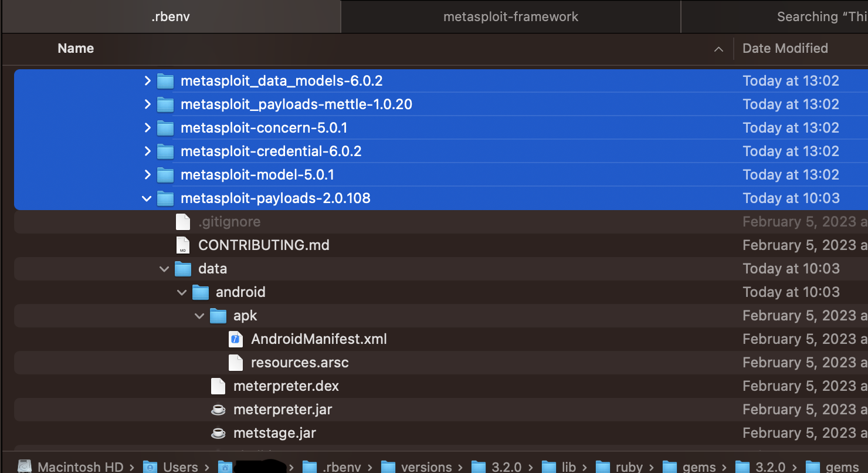Click the AndroidManifest.xml file icon
The height and width of the screenshot is (473, 868).
pyautogui.click(x=236, y=339)
